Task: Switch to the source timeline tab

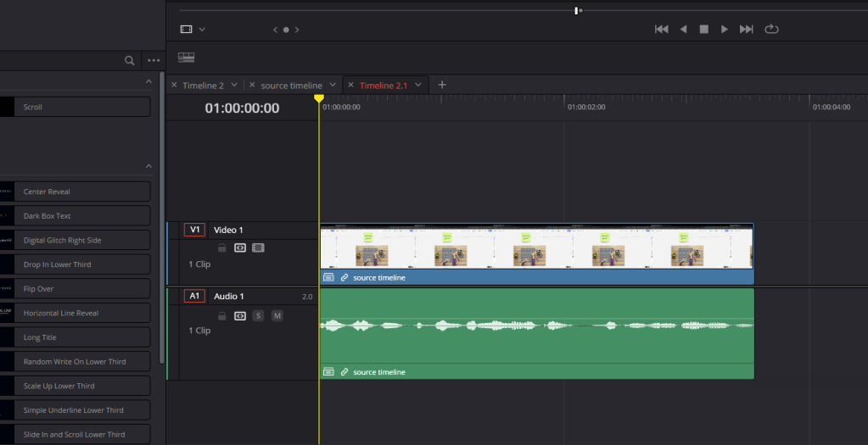Action: [x=291, y=86]
